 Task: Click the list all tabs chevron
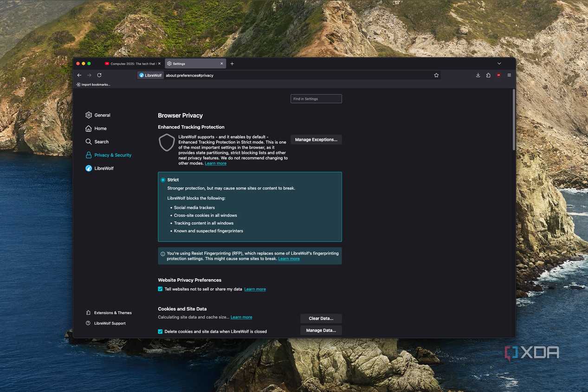coord(499,64)
